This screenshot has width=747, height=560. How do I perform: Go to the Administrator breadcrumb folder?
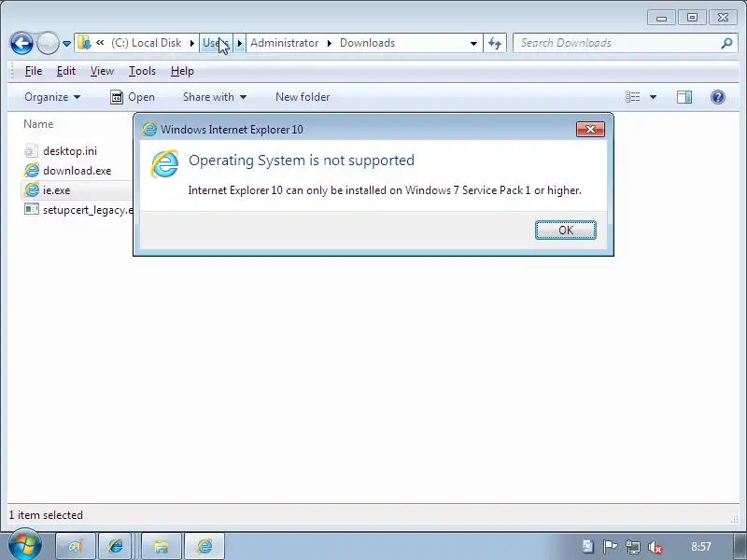[285, 43]
